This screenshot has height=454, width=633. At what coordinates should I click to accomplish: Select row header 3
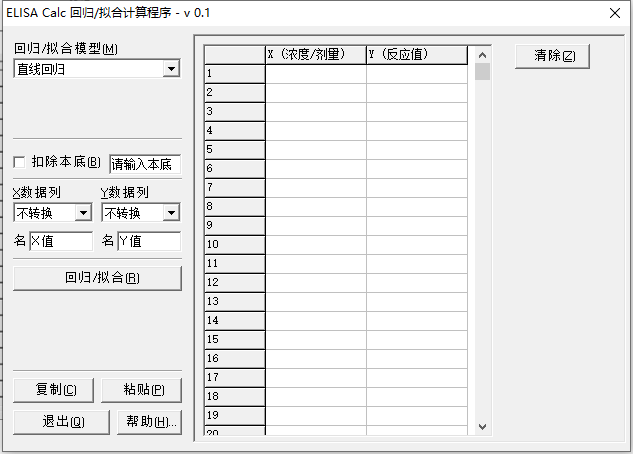click(235, 112)
